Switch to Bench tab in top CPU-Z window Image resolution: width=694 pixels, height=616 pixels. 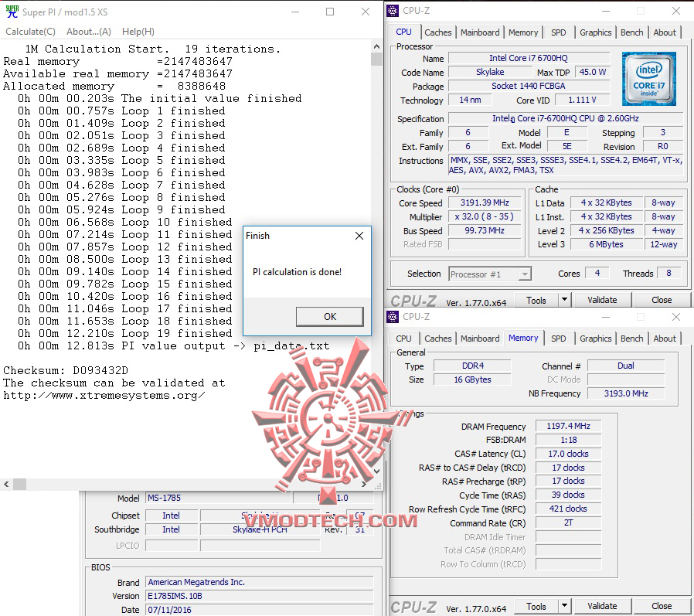tap(631, 32)
